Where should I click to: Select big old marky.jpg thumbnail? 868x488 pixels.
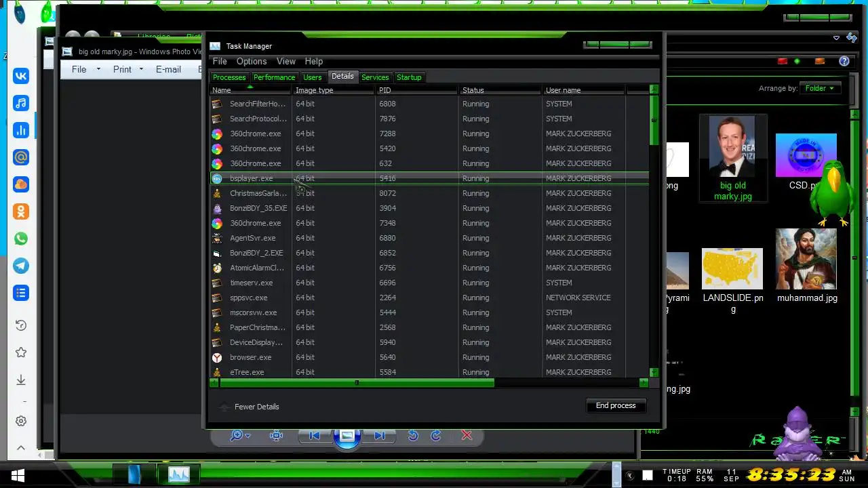pos(732,159)
